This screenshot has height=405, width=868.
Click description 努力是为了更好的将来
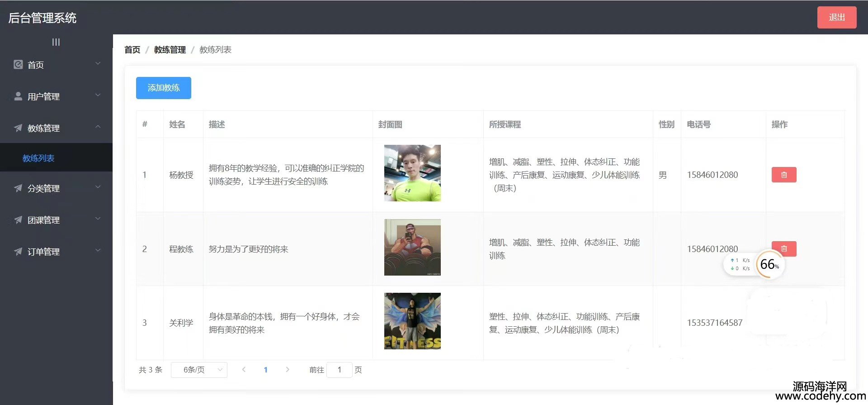pyautogui.click(x=249, y=249)
